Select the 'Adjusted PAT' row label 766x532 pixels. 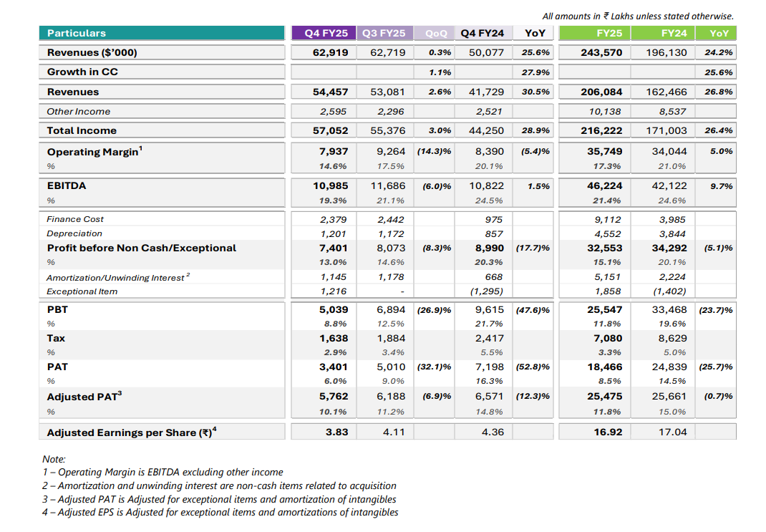84,396
